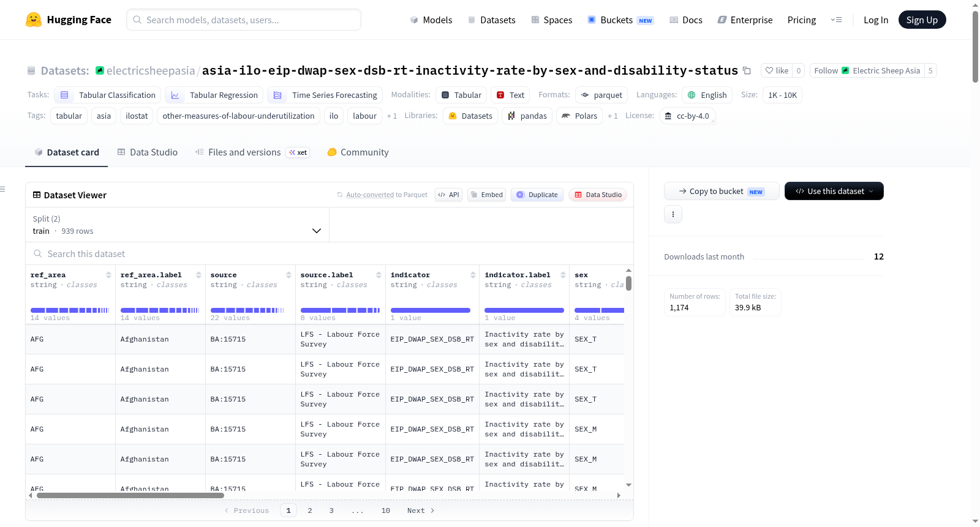Open Data Studio from viewer header
Viewport: 980px width, 527px height.
pos(598,195)
